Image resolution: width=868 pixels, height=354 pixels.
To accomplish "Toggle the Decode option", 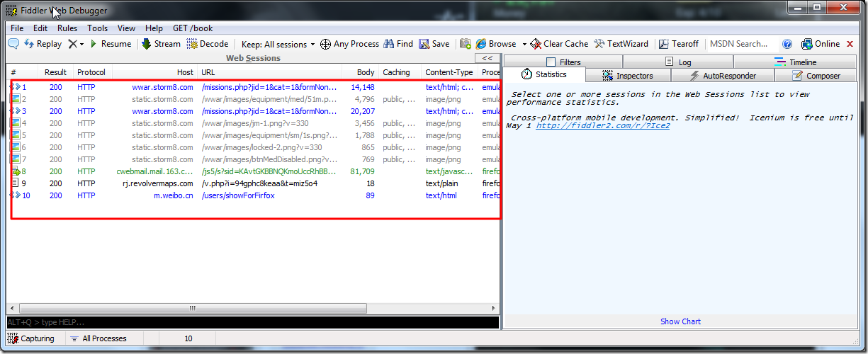I will [x=208, y=44].
